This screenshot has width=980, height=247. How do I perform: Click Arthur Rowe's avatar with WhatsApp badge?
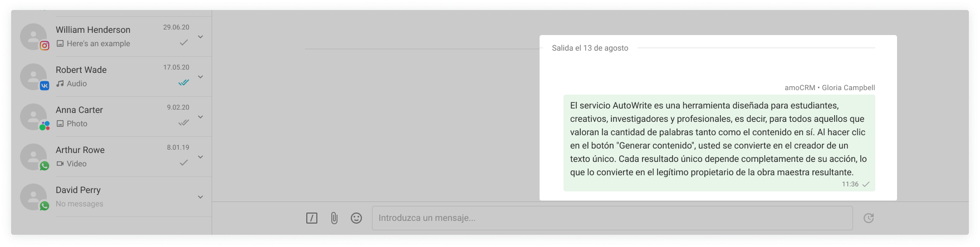pos(33,157)
